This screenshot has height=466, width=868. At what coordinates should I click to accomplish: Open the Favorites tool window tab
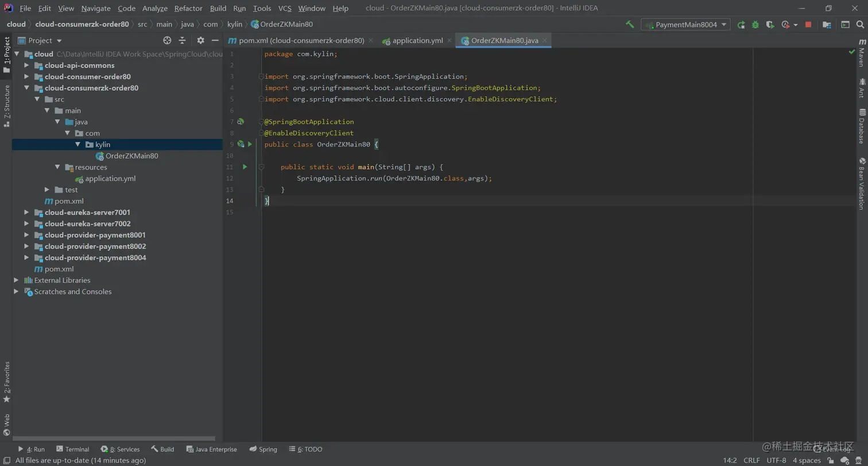coord(6,382)
